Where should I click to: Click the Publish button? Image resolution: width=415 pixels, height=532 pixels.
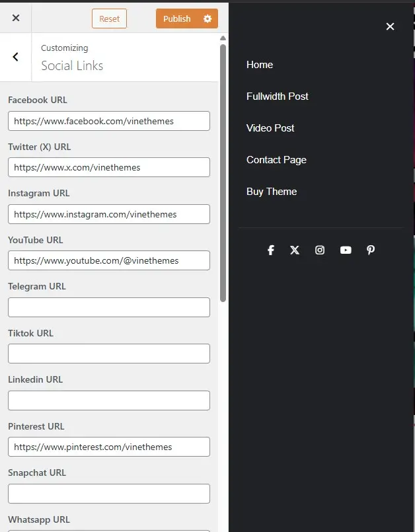pos(177,19)
